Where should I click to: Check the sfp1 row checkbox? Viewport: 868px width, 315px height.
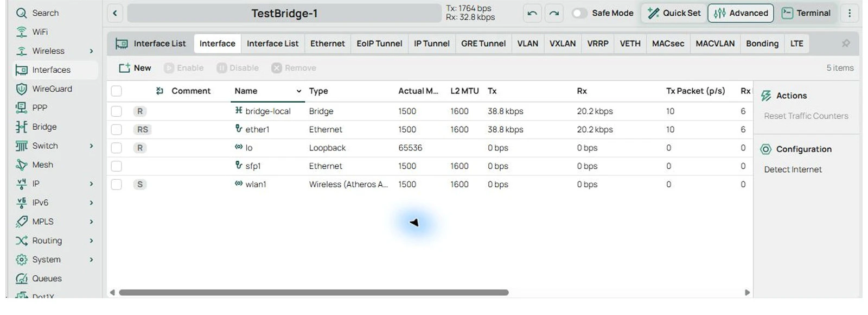tap(116, 166)
